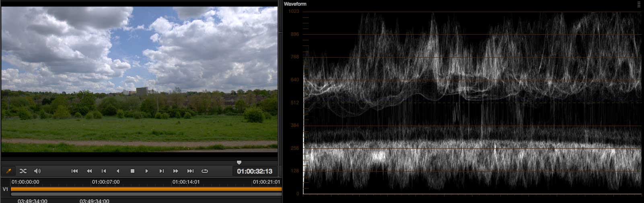644x203 pixels.
Task: Click the fast reverse (rewind) button
Action: tap(89, 171)
